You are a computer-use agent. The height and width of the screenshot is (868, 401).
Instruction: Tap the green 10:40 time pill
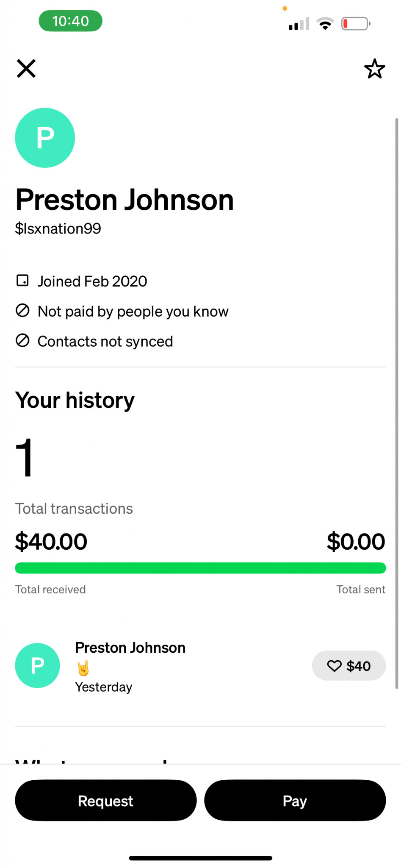click(x=70, y=21)
